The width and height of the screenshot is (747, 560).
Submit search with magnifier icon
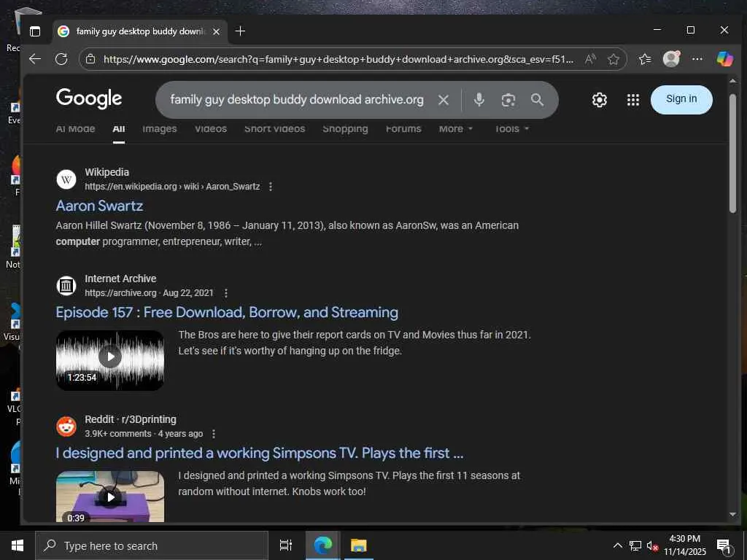(x=537, y=99)
